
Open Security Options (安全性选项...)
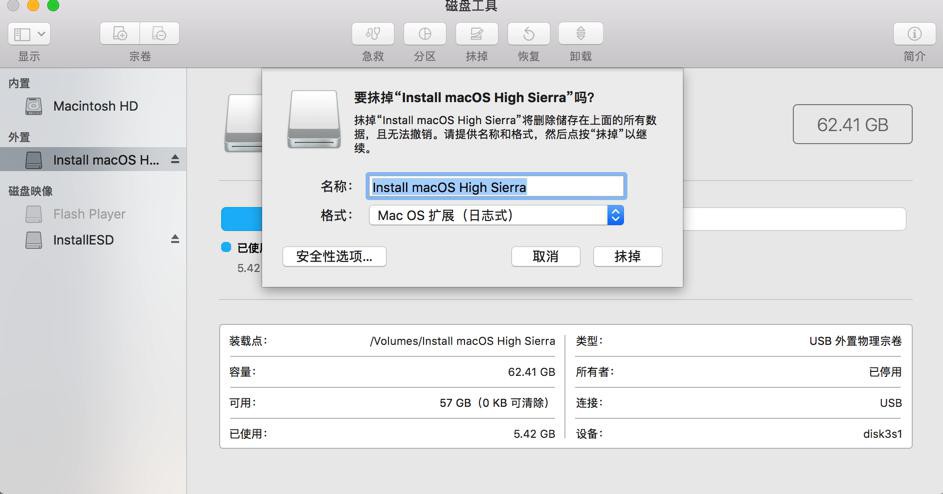coord(334,256)
